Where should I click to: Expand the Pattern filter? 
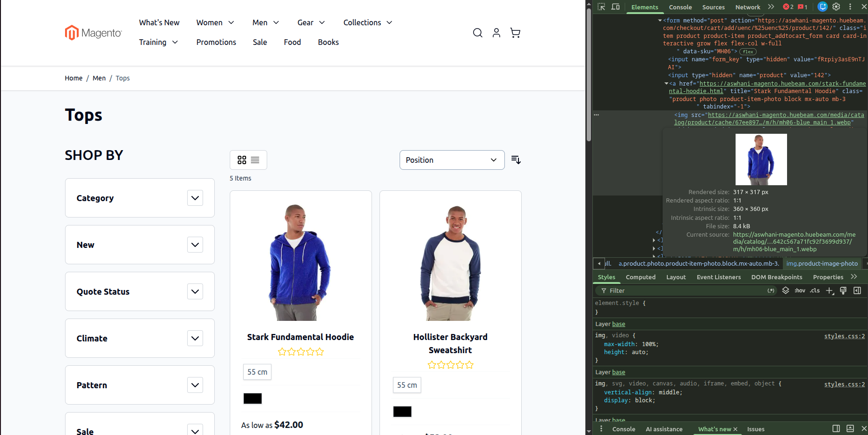[195, 385]
